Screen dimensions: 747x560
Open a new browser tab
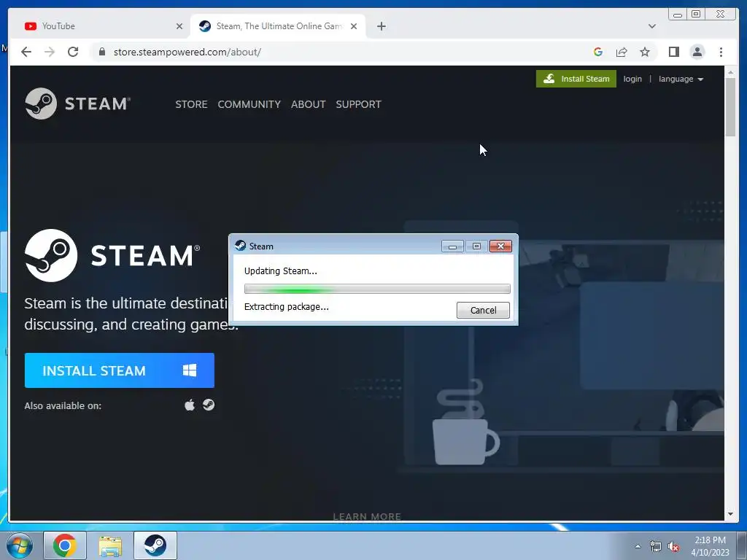pos(381,26)
